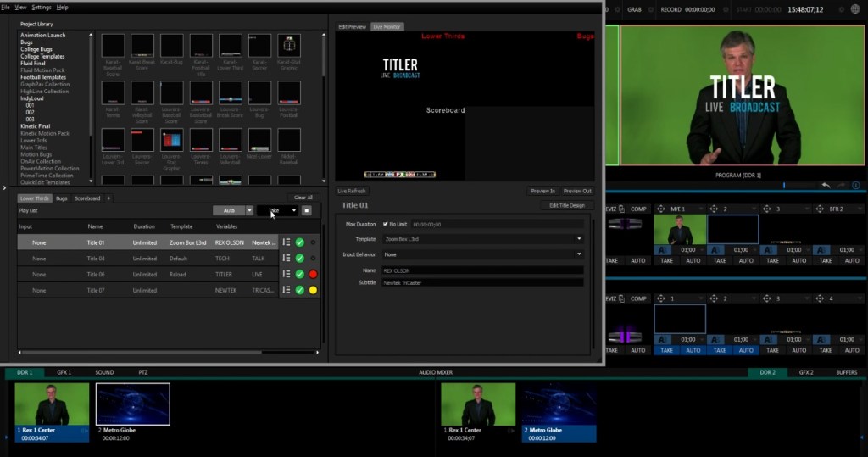
Task: Open the View menu
Action: [x=20, y=7]
